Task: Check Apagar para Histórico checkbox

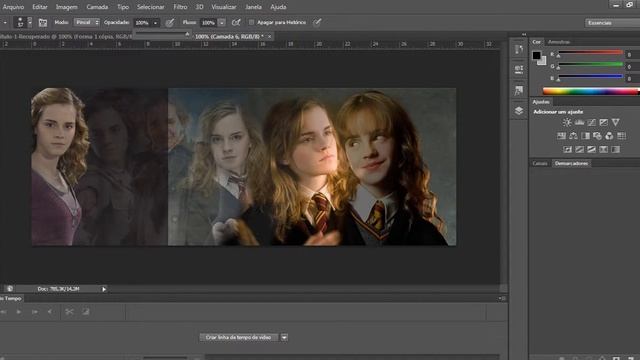Action: click(x=251, y=22)
